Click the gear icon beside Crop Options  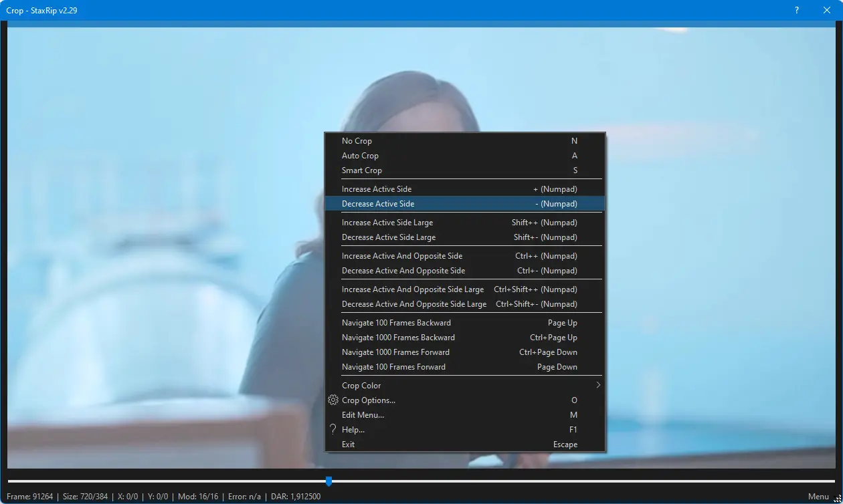(333, 400)
